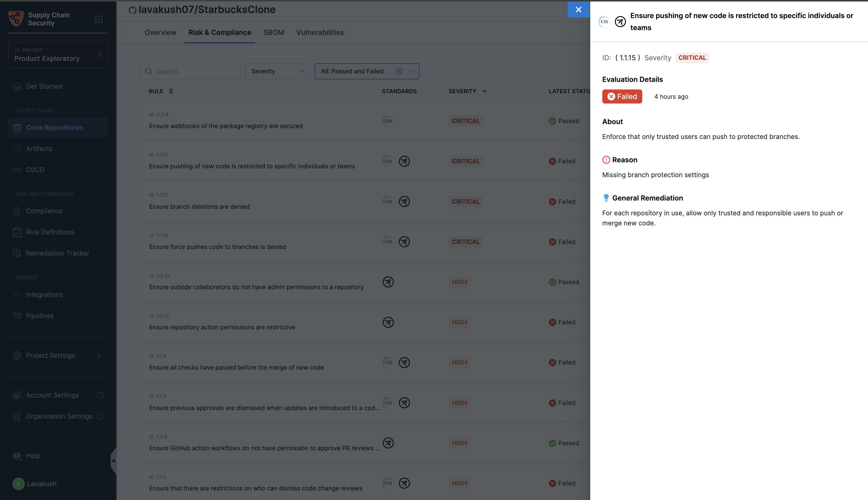
Task: Click the Lavakush user avatar
Action: coord(19,484)
